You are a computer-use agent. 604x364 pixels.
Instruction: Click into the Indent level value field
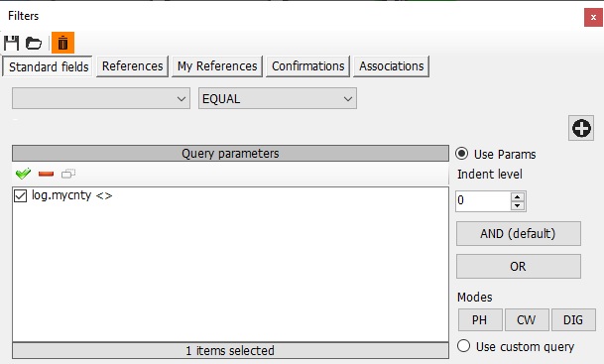click(x=483, y=201)
